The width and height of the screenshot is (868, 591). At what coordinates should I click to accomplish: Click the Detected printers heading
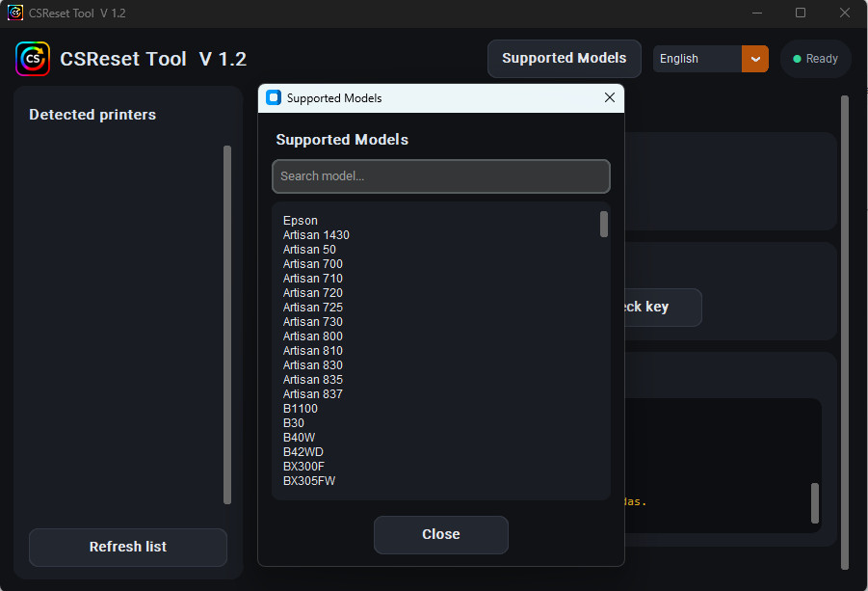coord(92,115)
